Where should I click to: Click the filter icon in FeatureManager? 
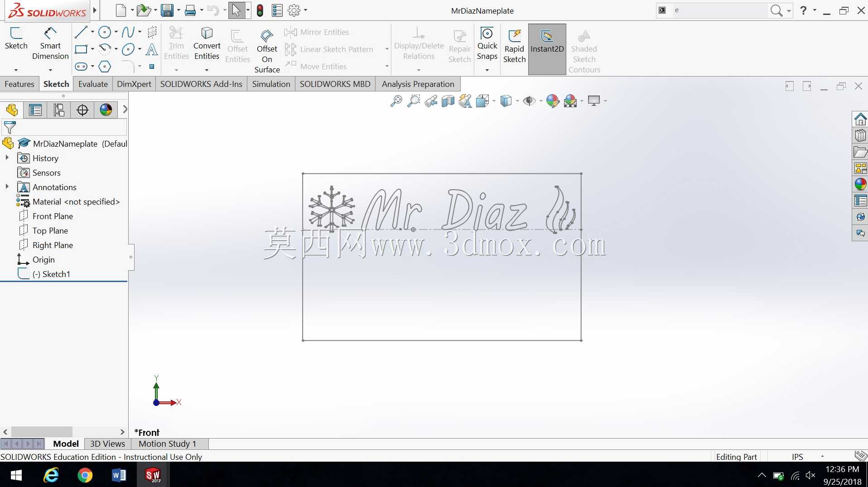pos(10,128)
